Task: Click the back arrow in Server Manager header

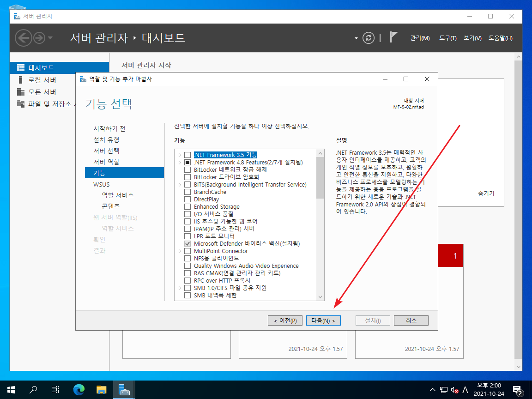Action: click(24, 38)
